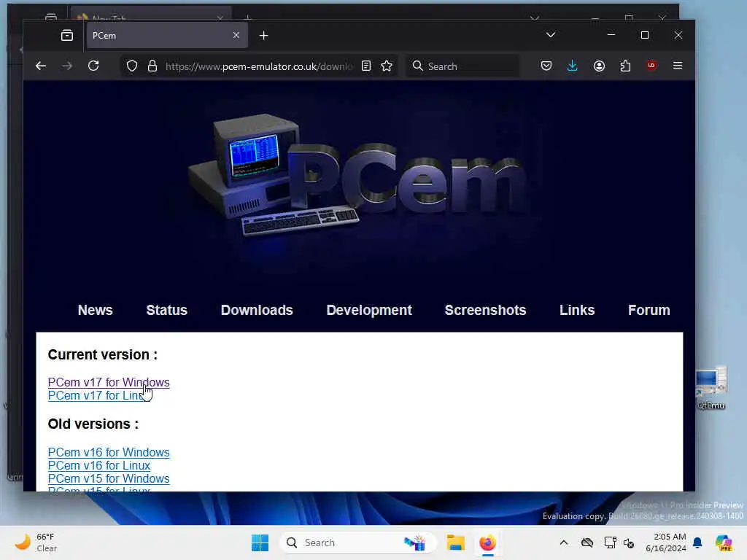View site security padlock info

(152, 66)
